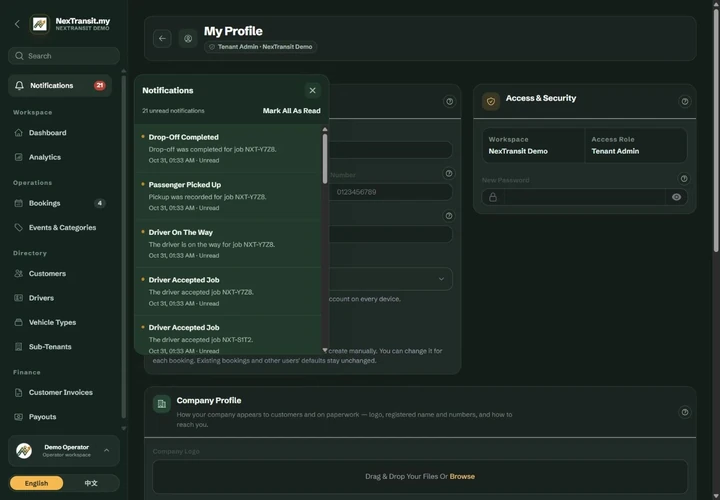720x500 pixels.
Task: Click the search magnifier icon
Action: [x=19, y=56]
